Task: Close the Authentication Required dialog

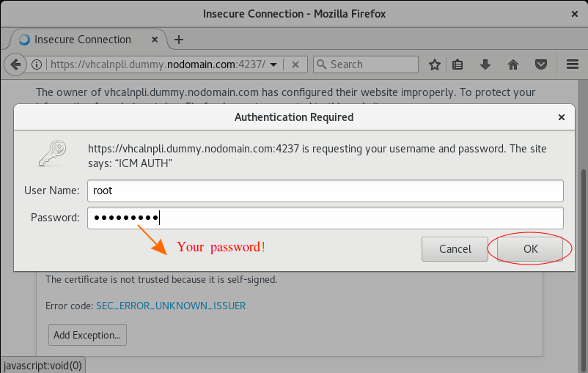Action: pos(562,117)
